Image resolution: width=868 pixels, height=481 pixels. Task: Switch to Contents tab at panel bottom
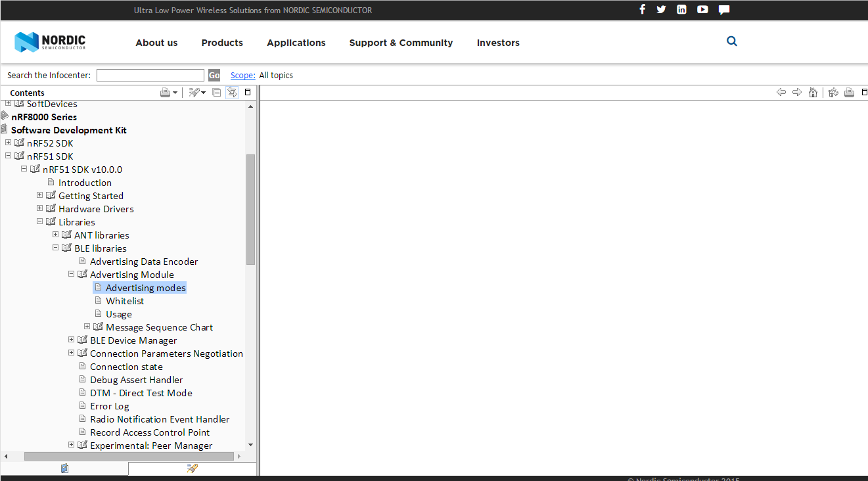pos(64,469)
